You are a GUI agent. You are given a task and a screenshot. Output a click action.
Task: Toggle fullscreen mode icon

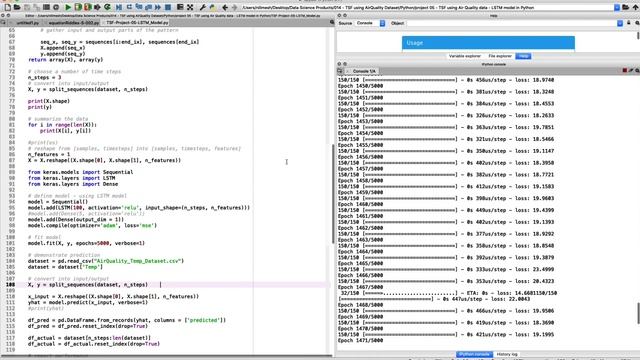190,7
